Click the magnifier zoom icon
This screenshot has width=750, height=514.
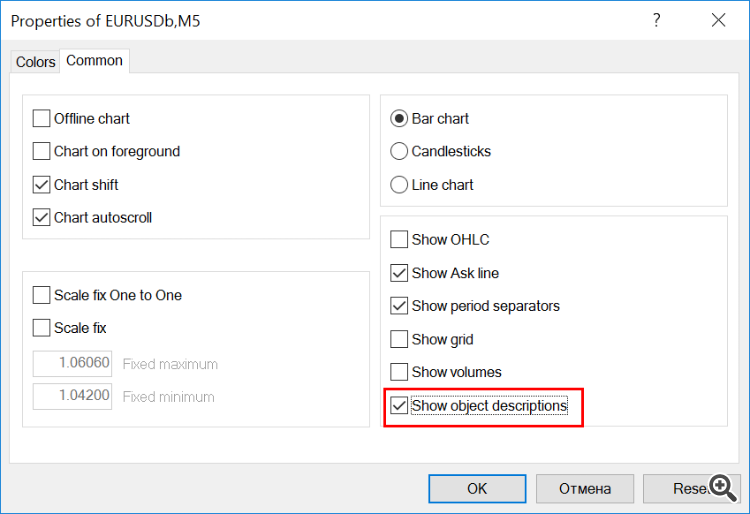(722, 487)
